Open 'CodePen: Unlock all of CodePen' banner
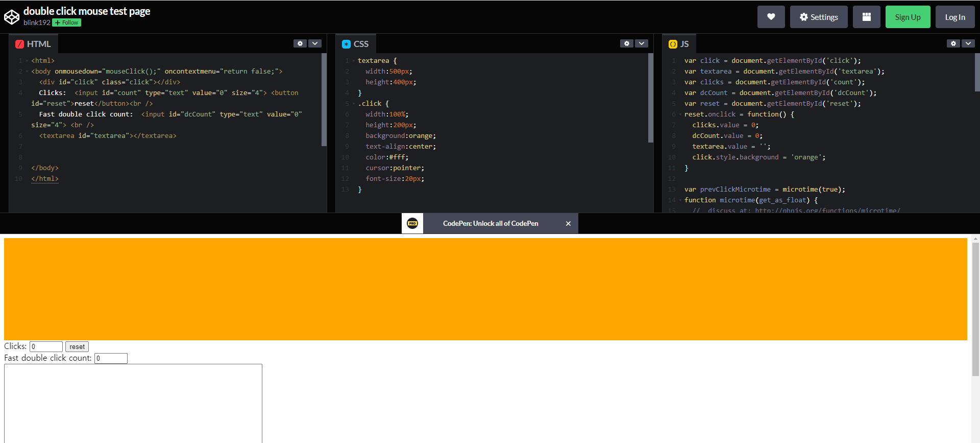 [x=491, y=223]
